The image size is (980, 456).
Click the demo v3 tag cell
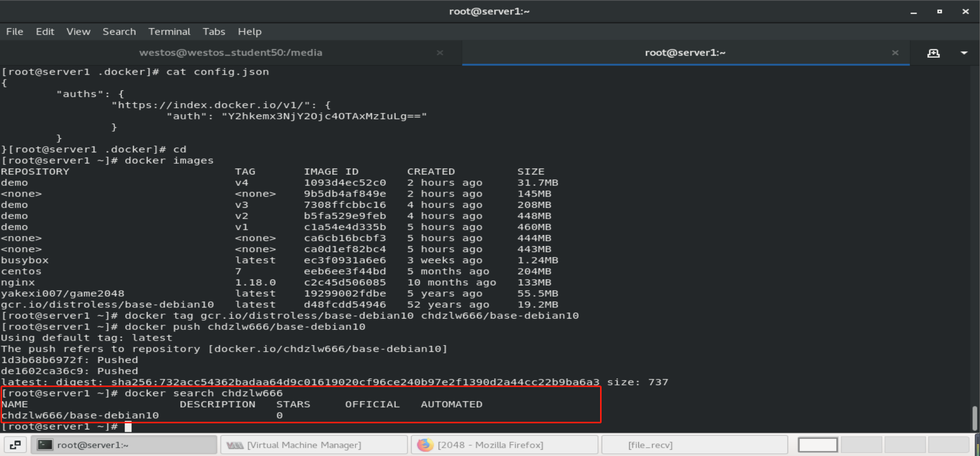242,205
